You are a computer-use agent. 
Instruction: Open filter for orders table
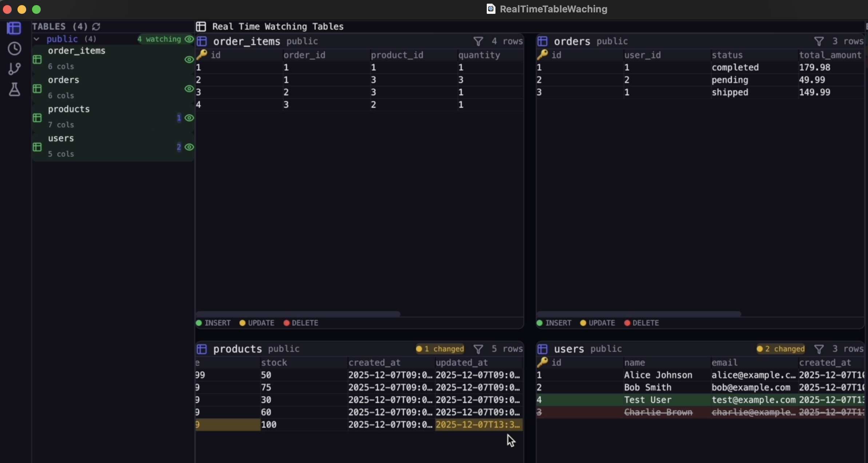pos(819,41)
